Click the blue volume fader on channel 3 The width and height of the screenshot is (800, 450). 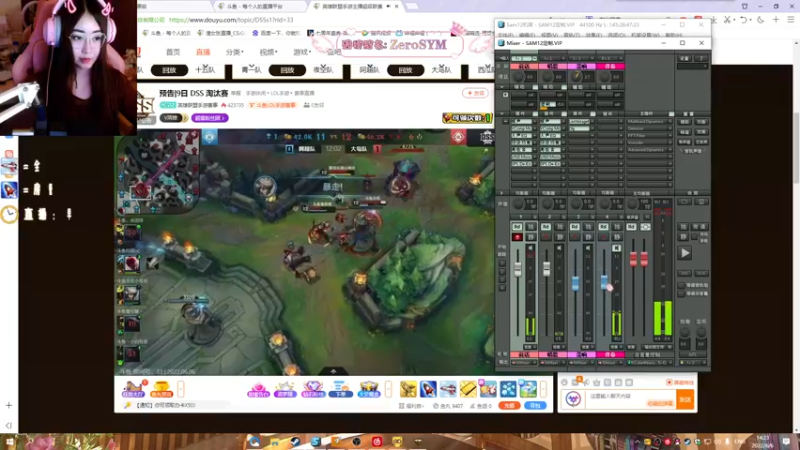(x=575, y=283)
